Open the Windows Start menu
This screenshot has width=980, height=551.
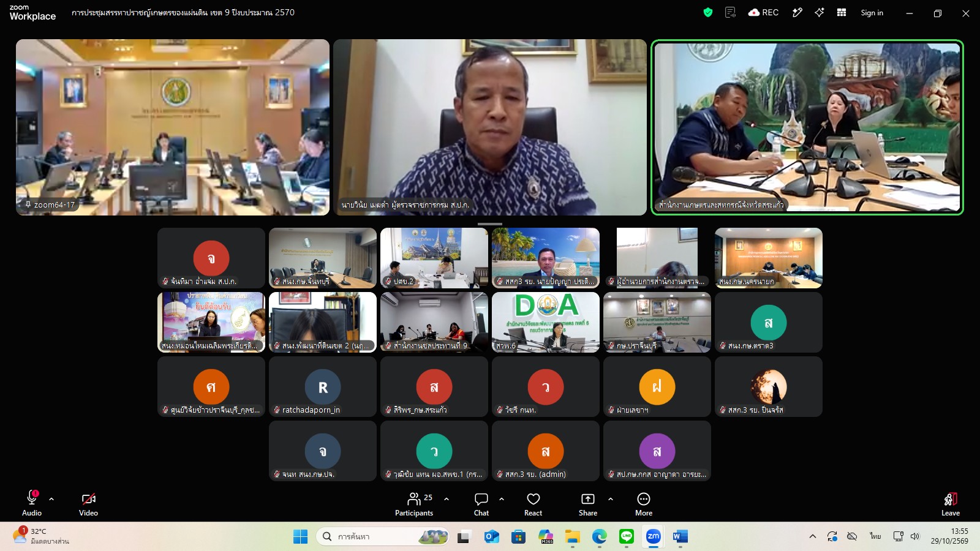click(x=301, y=537)
